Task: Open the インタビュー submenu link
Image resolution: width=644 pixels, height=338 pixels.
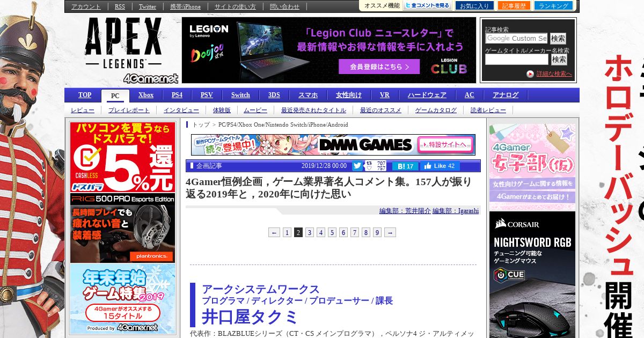Action: coord(181,110)
